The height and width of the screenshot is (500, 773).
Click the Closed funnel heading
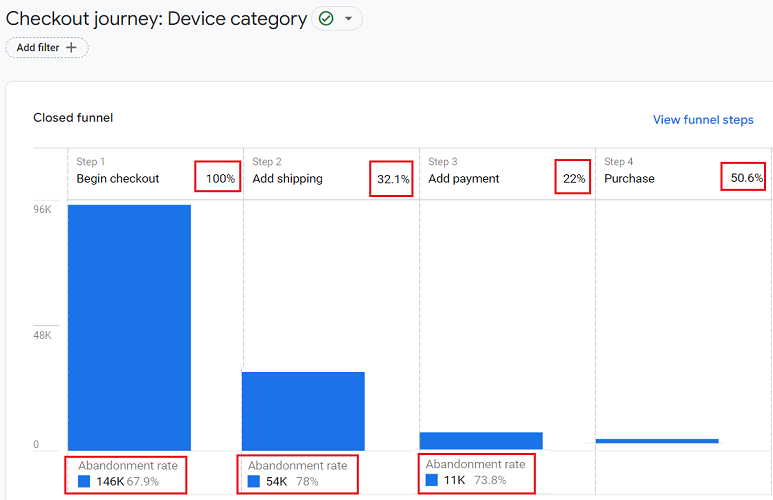click(73, 118)
